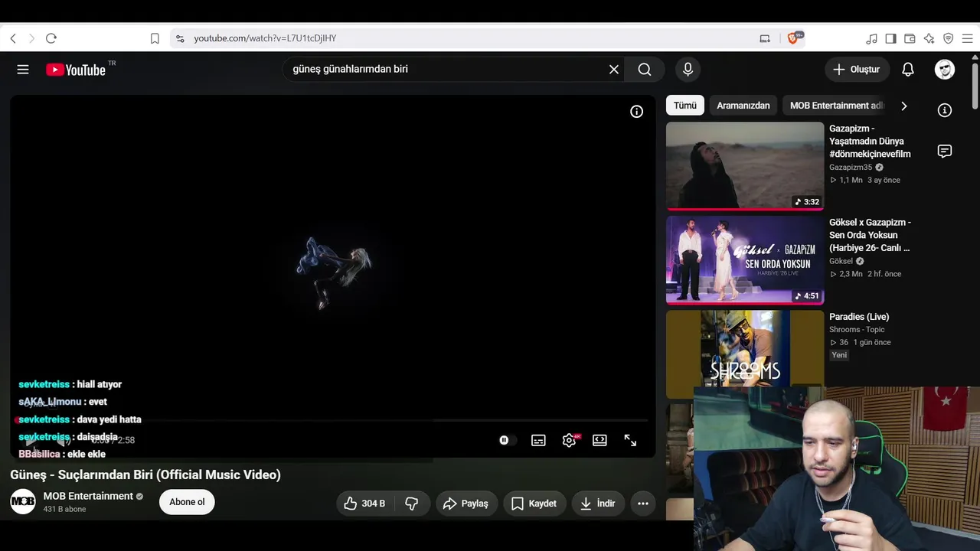Dislike the Güneş video

pos(412,503)
